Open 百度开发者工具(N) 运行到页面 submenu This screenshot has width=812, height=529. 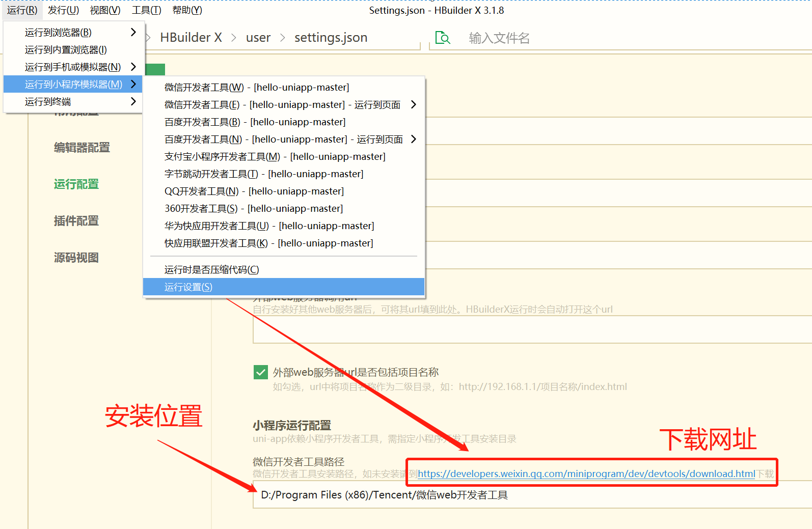[x=284, y=140]
